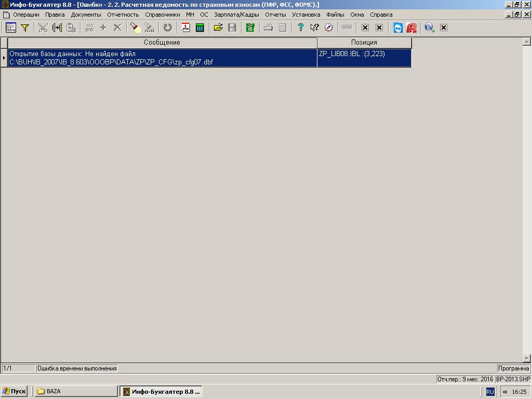Viewport: 532px width, 399px height.
Task: Open the Операции menu
Action: tap(26, 15)
